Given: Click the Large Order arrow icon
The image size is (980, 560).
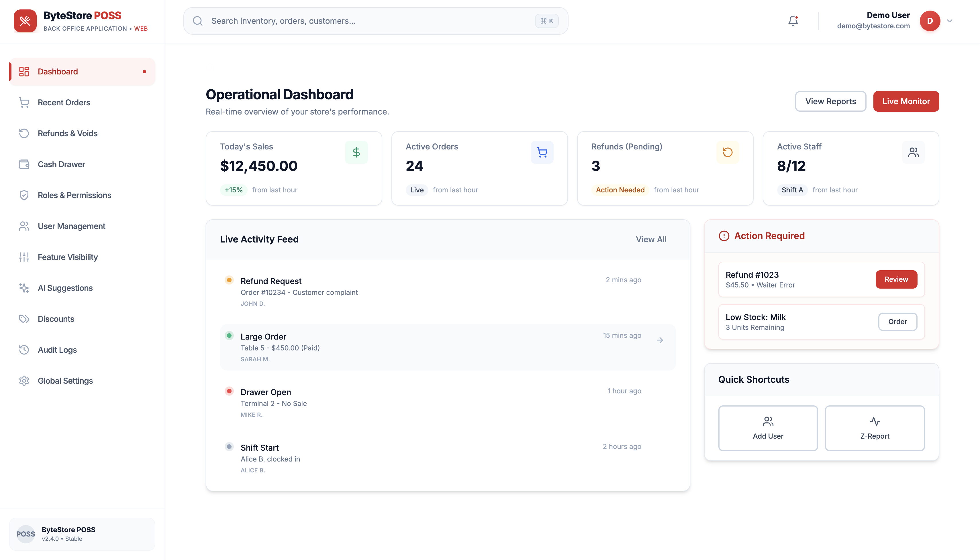Looking at the screenshot, I should [660, 340].
